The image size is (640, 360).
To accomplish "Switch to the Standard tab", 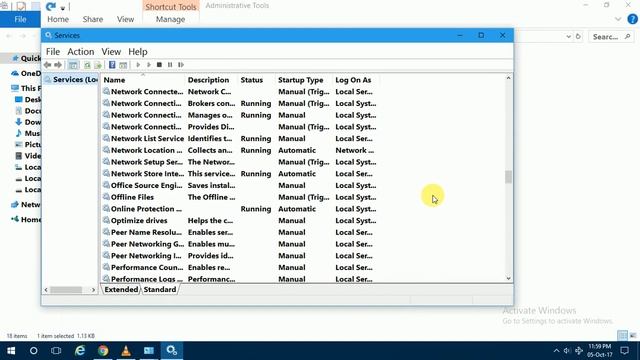I will [160, 289].
